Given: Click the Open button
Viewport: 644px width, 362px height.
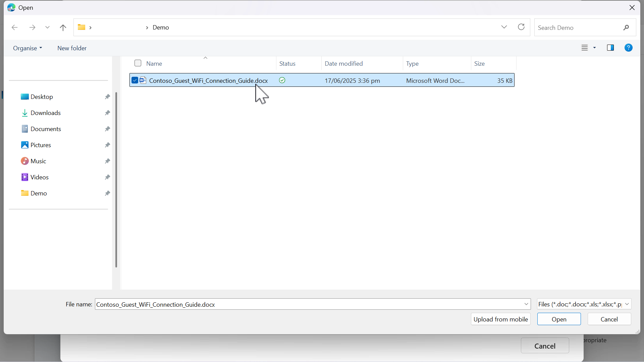Looking at the screenshot, I should [559, 319].
